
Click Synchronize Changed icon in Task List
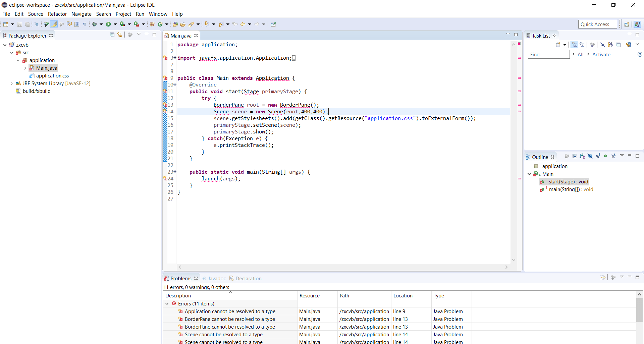pyautogui.click(x=629, y=45)
